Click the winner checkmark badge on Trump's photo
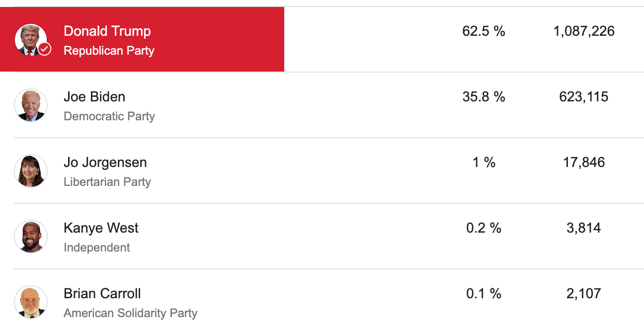The image size is (644, 335). click(x=45, y=49)
